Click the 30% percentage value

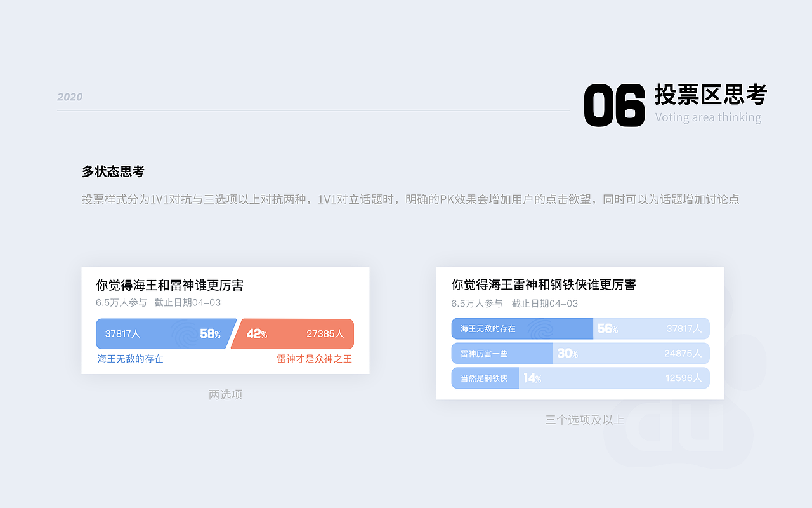568,354
